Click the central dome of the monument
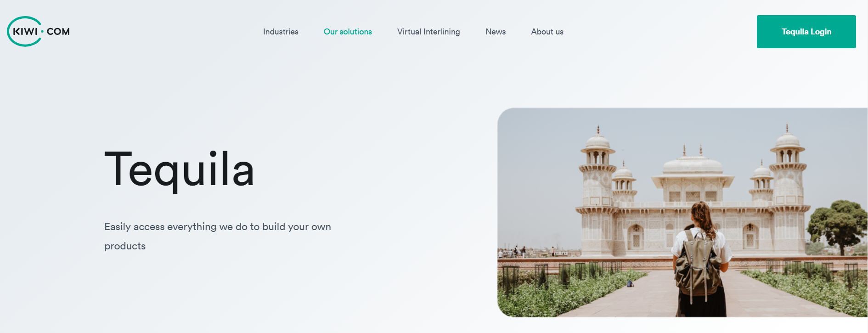The image size is (868, 333). (x=693, y=164)
